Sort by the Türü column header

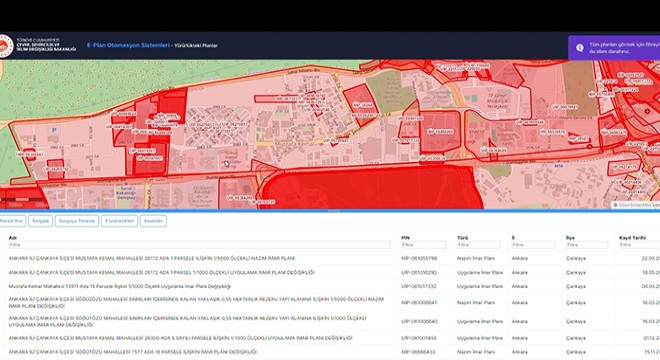pos(463,238)
